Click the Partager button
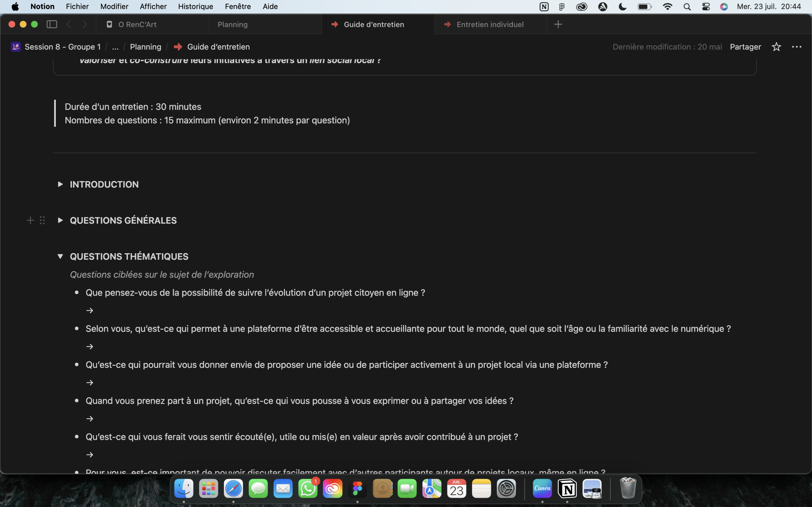Image resolution: width=812 pixels, height=507 pixels. pyautogui.click(x=745, y=47)
